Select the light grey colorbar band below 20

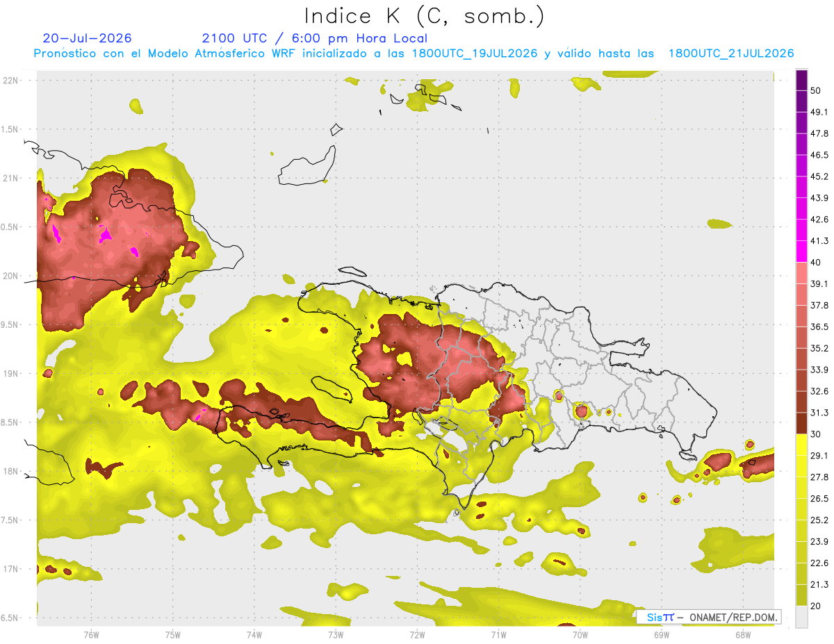pos(802,617)
